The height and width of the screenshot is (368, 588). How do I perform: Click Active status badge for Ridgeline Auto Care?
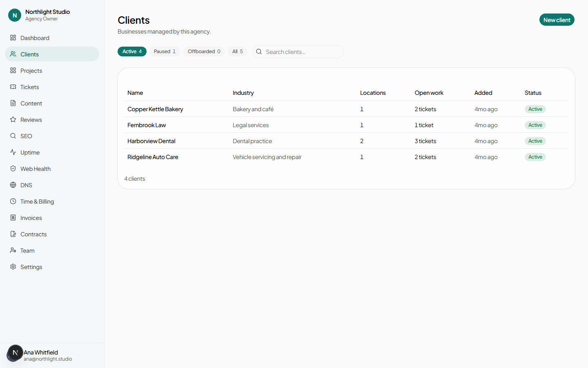pyautogui.click(x=535, y=157)
